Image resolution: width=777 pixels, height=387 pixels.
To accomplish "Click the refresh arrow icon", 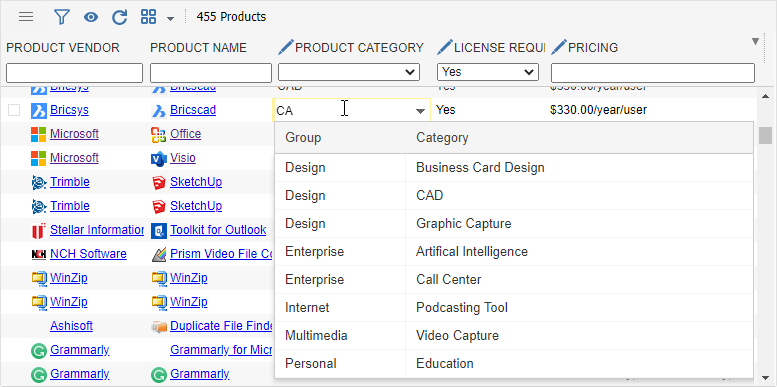I will click(x=119, y=17).
